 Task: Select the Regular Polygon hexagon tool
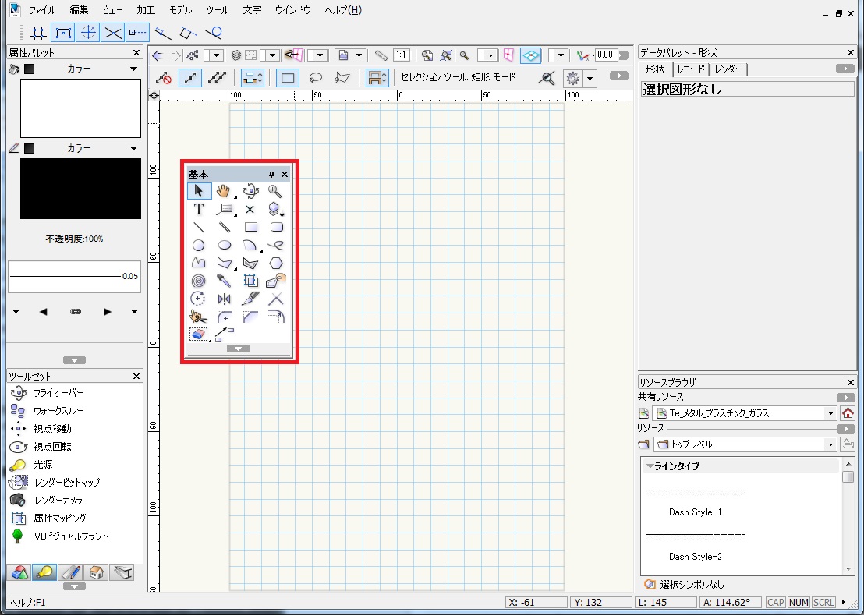(275, 264)
